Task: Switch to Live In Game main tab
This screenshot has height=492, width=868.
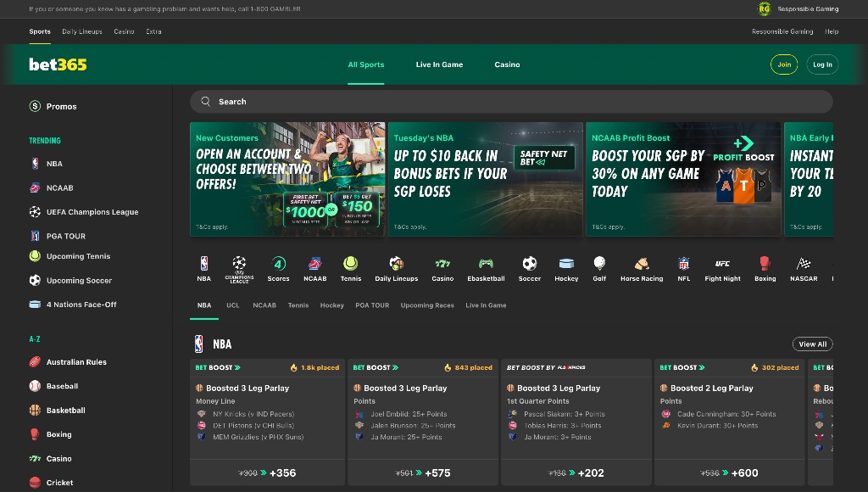Action: [x=440, y=64]
